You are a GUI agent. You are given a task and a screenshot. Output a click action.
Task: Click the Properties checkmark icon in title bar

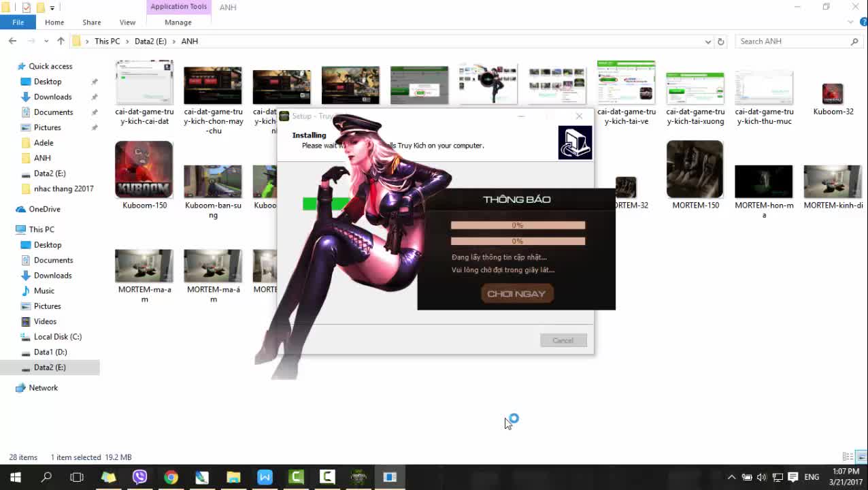27,7
